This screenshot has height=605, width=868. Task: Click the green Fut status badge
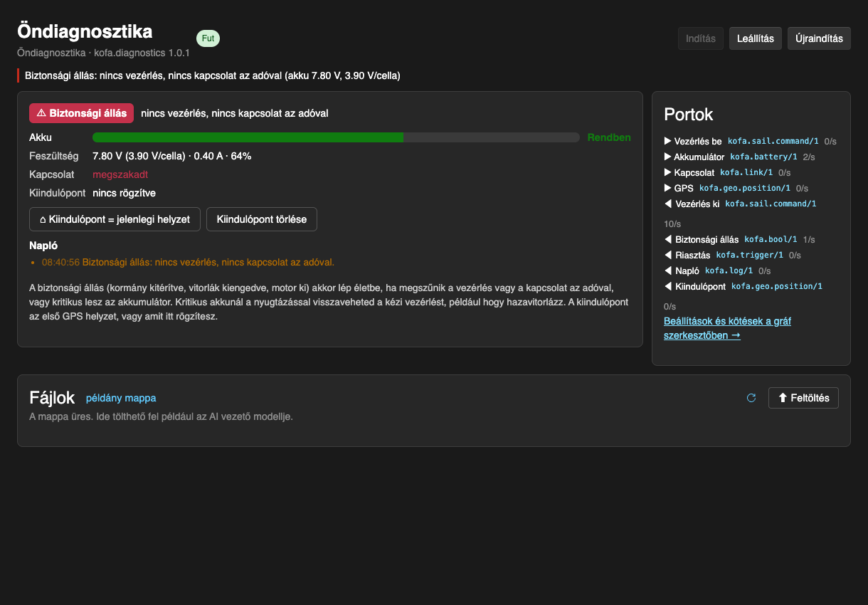click(208, 38)
